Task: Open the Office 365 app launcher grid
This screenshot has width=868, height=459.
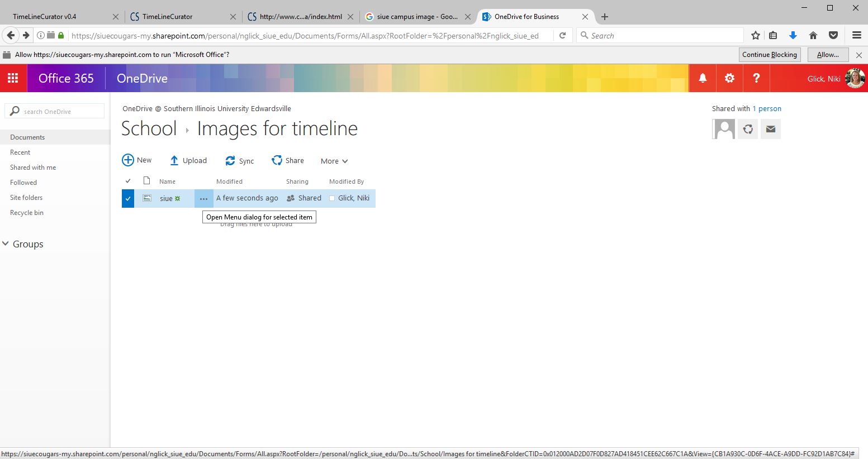Action: coord(13,78)
